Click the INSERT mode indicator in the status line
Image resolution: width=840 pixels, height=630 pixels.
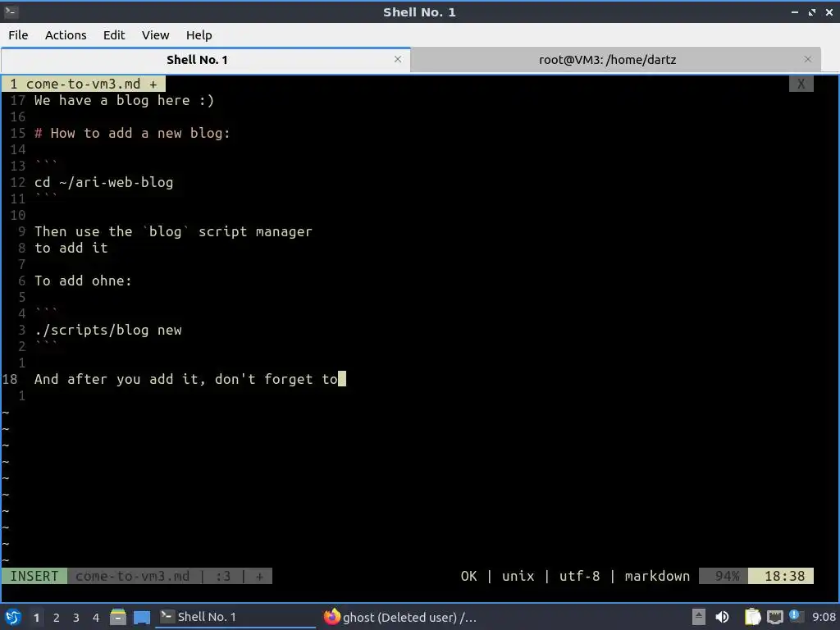pos(34,576)
